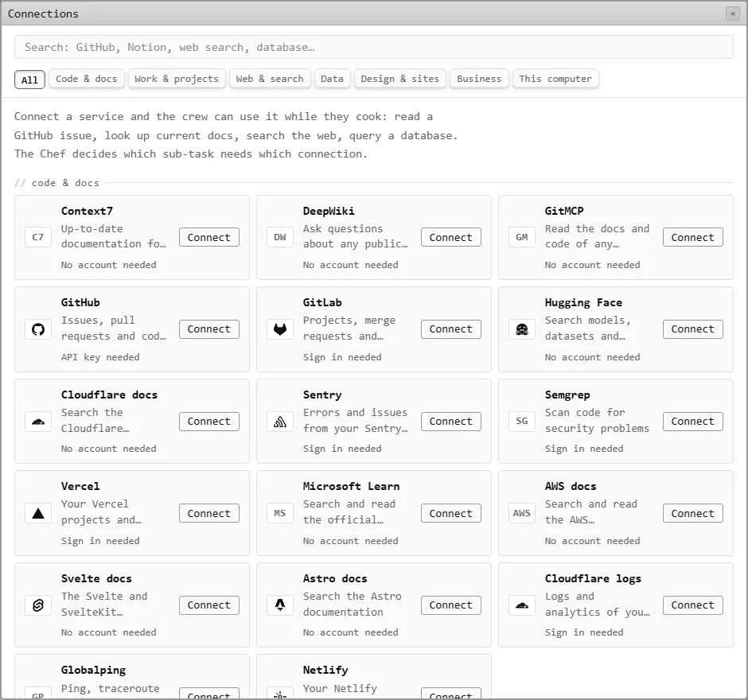The height and width of the screenshot is (700, 748).
Task: Click the Netlify card title
Action: (x=325, y=670)
